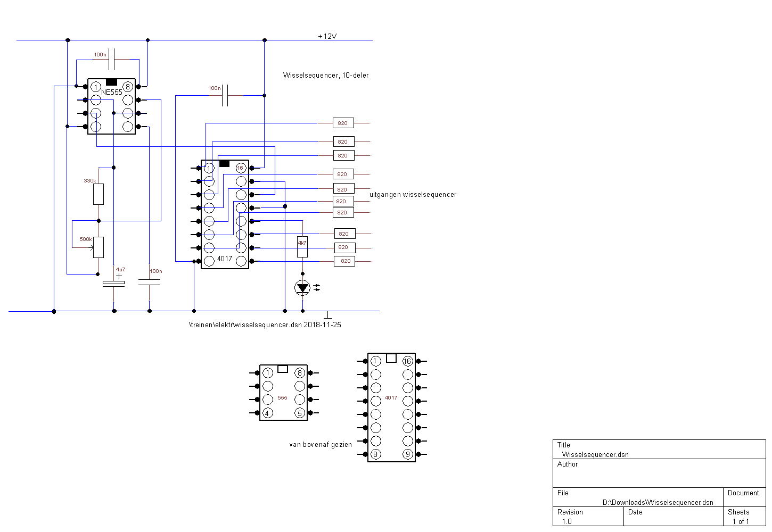
Task: Click the 'van bovenaf gezien' caption
Action: pyautogui.click(x=321, y=444)
